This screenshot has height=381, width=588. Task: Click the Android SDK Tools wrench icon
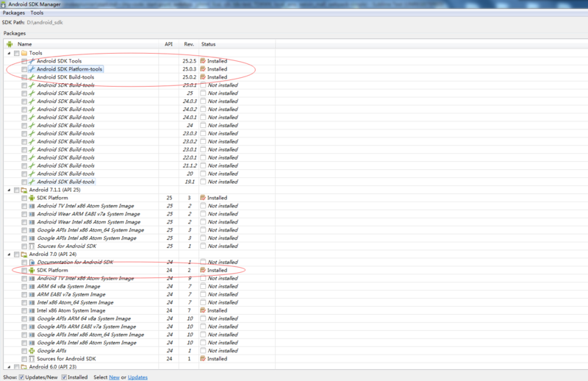coord(32,61)
